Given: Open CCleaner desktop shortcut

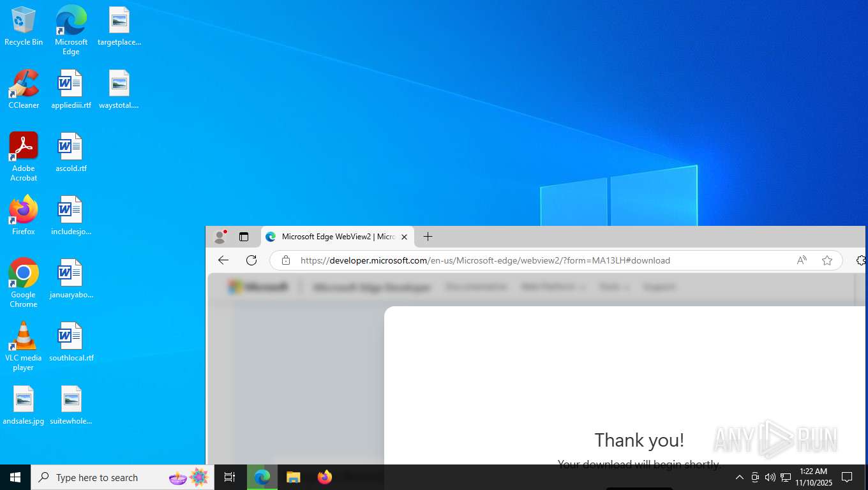Looking at the screenshot, I should (x=24, y=89).
